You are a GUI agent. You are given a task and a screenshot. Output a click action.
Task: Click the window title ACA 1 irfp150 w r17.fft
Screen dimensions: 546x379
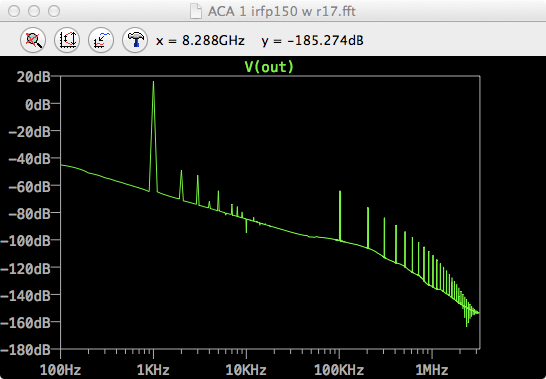[x=282, y=11]
